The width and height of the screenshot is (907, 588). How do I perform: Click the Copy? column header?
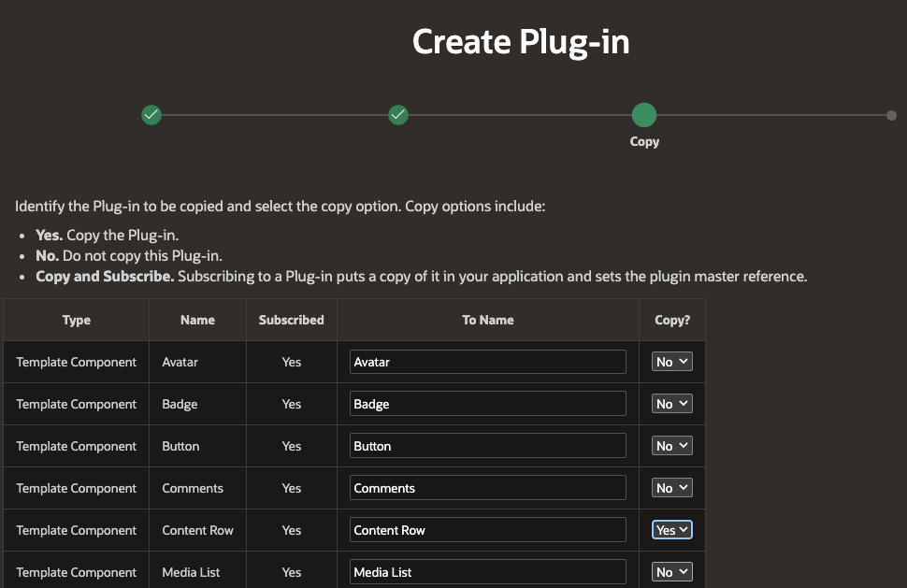(x=671, y=320)
